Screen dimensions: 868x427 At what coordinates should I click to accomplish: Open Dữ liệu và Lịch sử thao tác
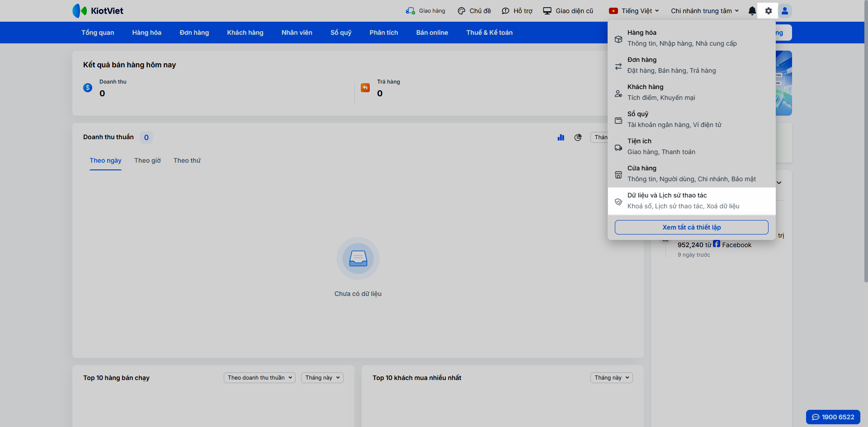point(692,201)
